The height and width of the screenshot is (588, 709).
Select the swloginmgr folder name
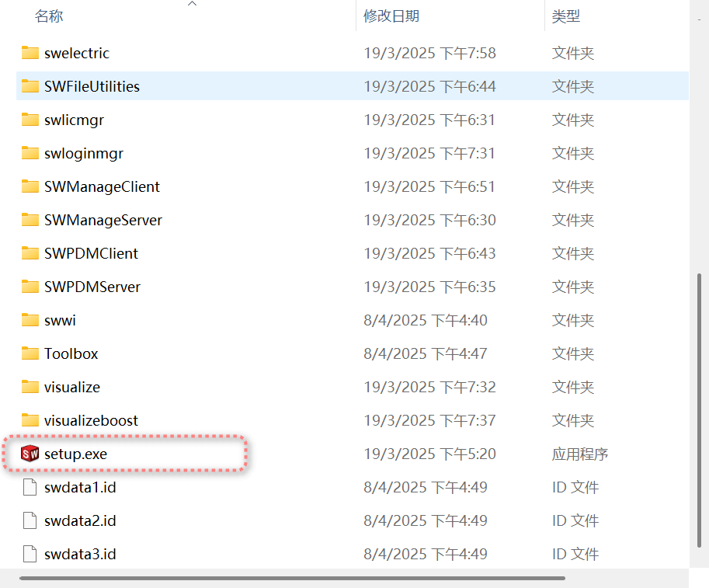[x=84, y=154]
